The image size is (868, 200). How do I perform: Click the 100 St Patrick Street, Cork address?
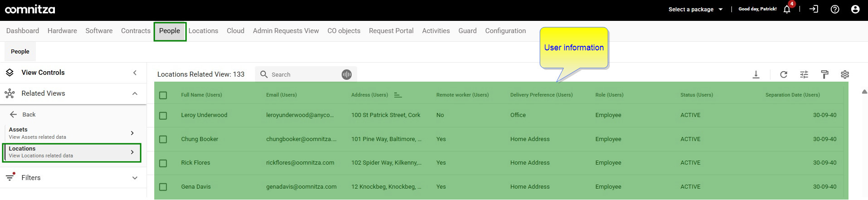(x=386, y=115)
